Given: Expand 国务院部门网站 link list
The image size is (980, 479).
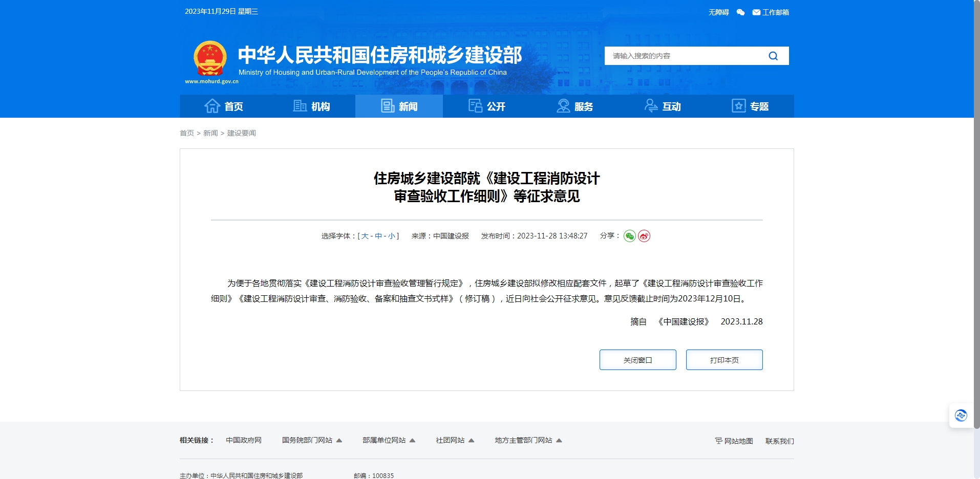Looking at the screenshot, I should pos(312,440).
